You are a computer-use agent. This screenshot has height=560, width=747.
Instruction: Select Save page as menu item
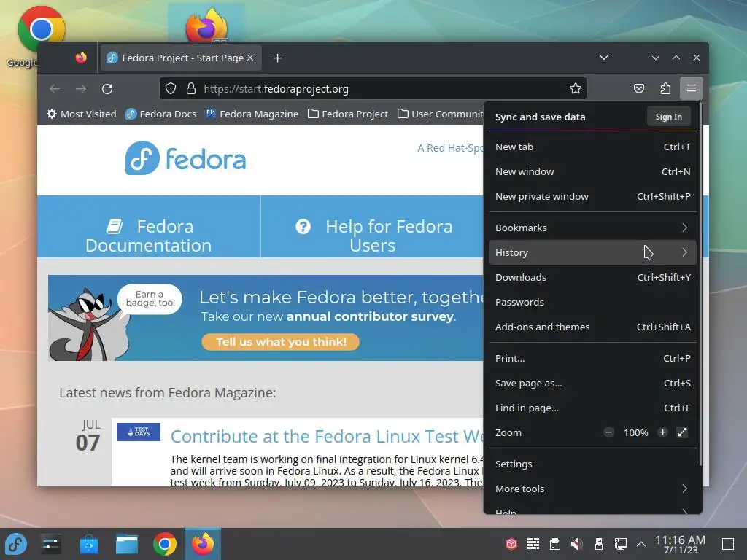coord(592,383)
